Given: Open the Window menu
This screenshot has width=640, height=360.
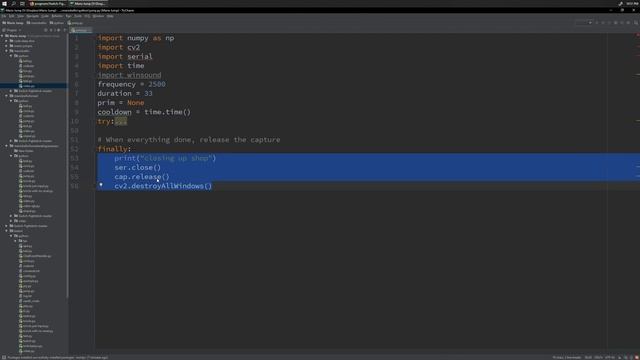Looking at the screenshot, I should click(x=98, y=16).
